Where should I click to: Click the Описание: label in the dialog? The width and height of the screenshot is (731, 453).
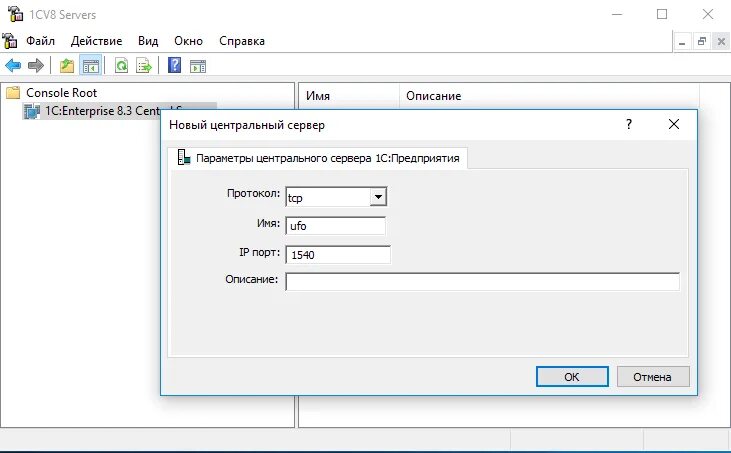(251, 279)
